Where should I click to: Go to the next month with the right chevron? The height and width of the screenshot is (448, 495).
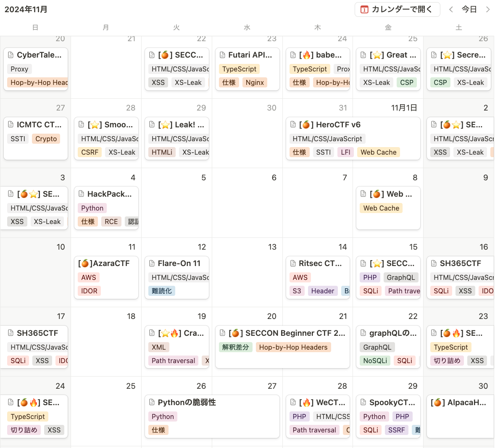(488, 10)
